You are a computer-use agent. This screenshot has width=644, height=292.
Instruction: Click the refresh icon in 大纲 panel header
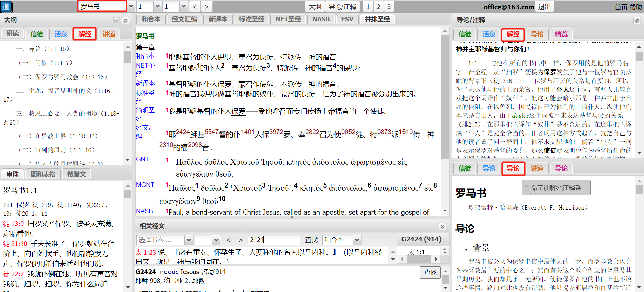tap(125, 20)
